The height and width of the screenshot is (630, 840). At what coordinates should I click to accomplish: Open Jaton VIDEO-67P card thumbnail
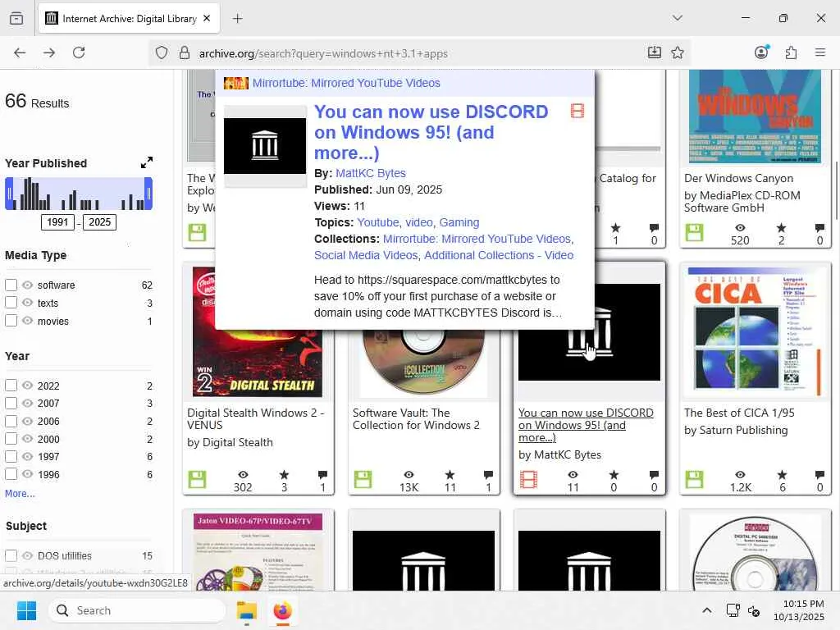click(258, 552)
